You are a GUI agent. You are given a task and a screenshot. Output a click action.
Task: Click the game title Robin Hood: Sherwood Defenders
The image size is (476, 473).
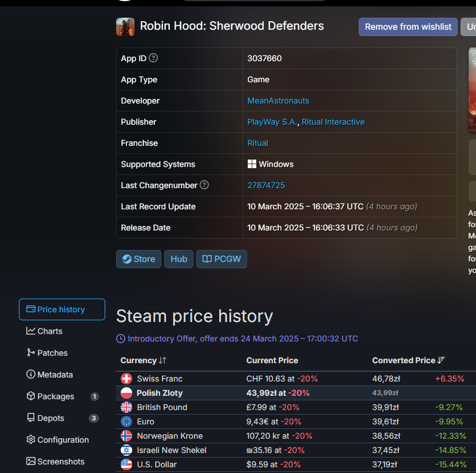click(232, 26)
